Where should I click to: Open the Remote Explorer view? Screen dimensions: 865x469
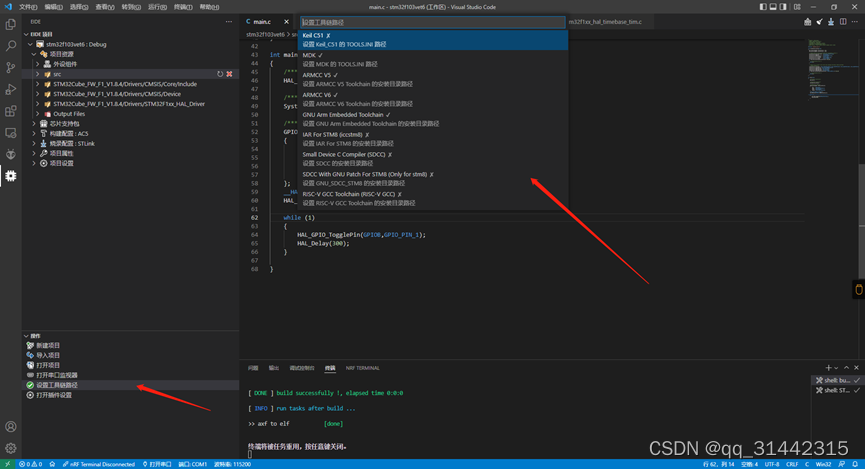(10, 133)
